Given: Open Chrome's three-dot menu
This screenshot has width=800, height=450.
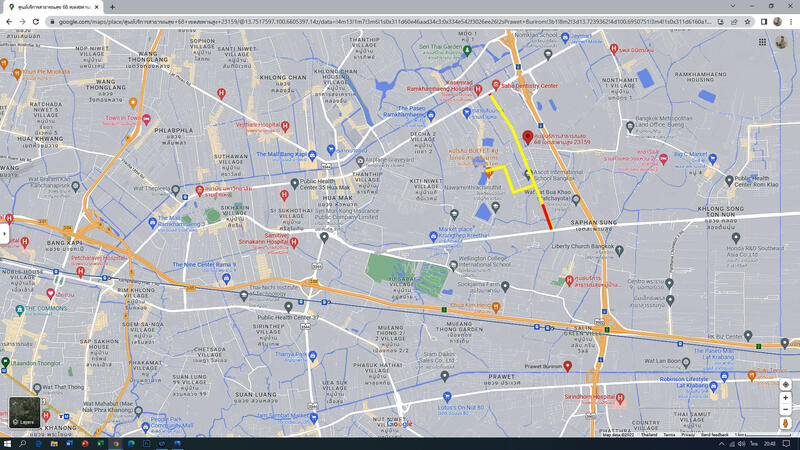Looking at the screenshot, I should pos(791,21).
